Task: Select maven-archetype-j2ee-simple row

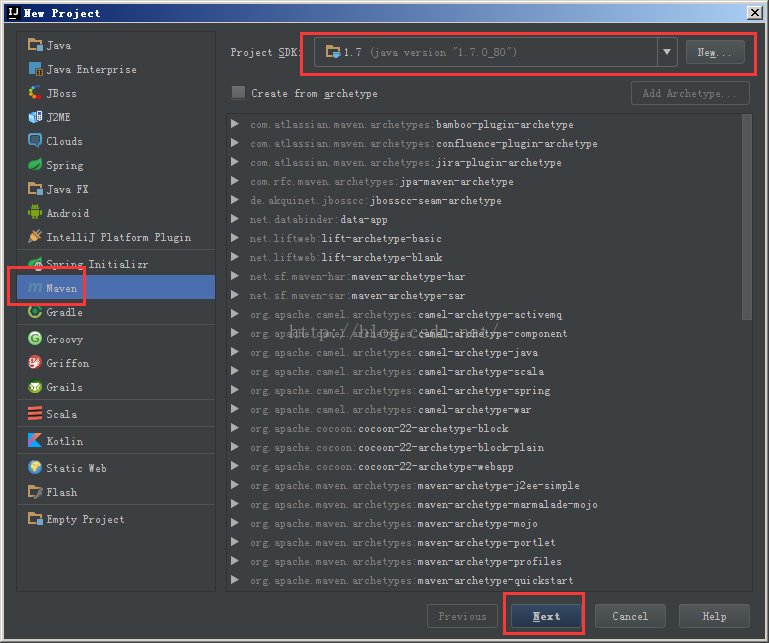Action: coord(486,486)
